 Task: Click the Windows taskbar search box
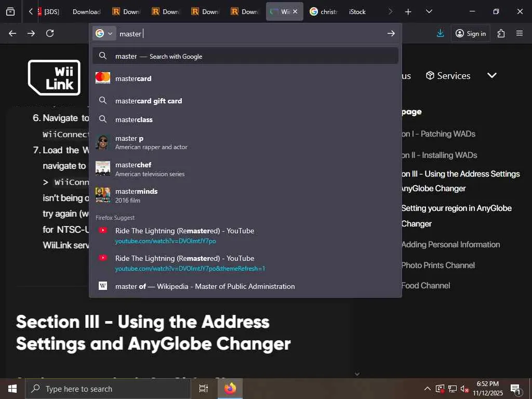tap(108, 389)
